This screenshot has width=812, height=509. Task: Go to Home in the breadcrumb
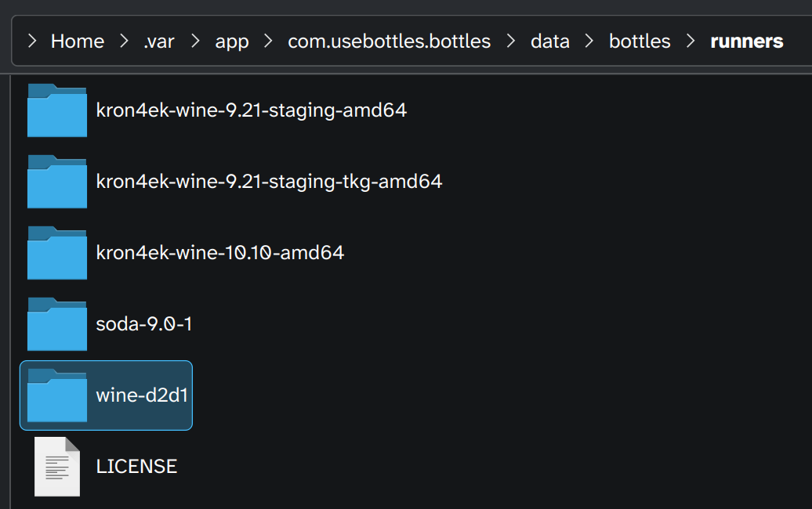click(x=78, y=42)
